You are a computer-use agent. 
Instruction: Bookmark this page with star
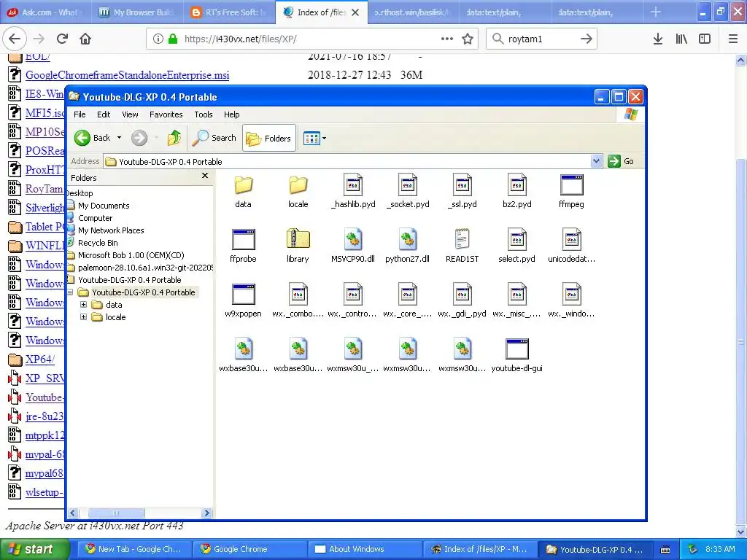point(468,39)
